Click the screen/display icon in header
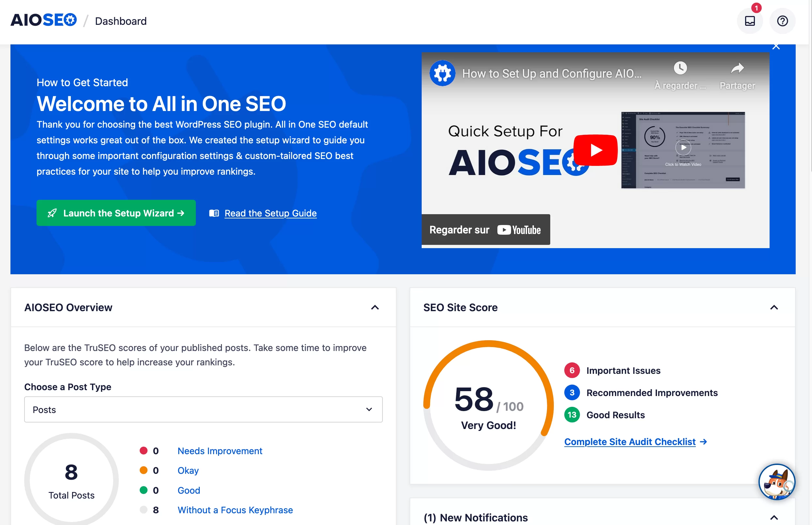Viewport: 812px width, 525px height. coord(750,21)
